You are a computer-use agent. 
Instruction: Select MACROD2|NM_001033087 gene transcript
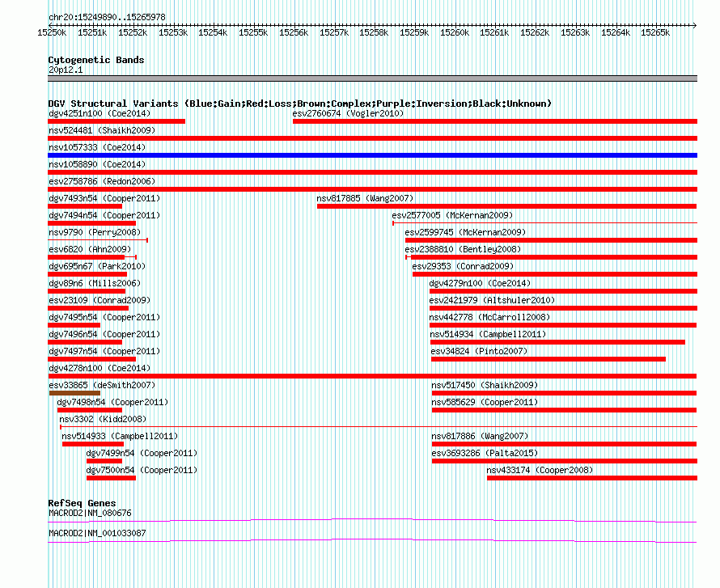(x=97, y=533)
